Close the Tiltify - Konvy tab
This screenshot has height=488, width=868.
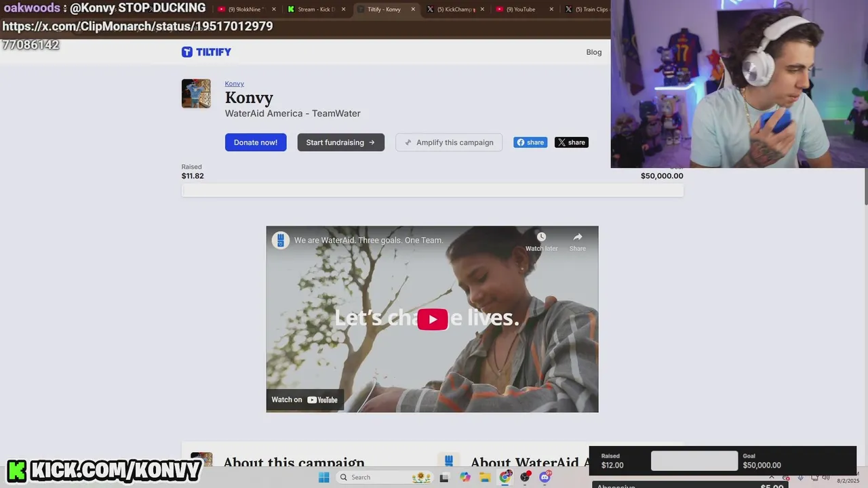click(x=413, y=9)
